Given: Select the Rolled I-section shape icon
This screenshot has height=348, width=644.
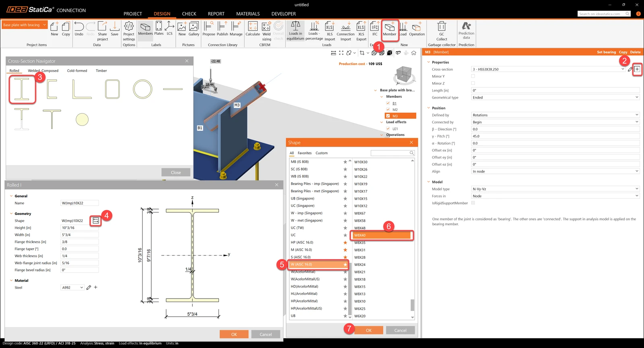Looking at the screenshot, I should click(22, 89).
